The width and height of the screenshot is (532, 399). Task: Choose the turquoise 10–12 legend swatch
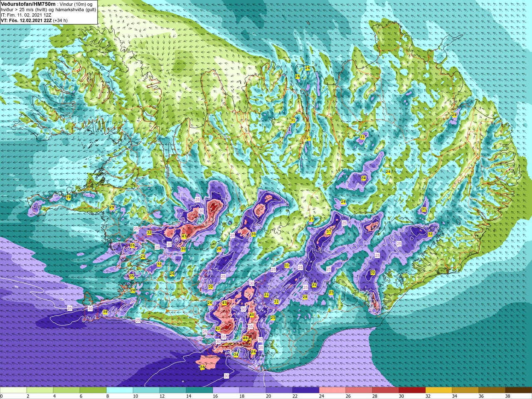coord(146,390)
